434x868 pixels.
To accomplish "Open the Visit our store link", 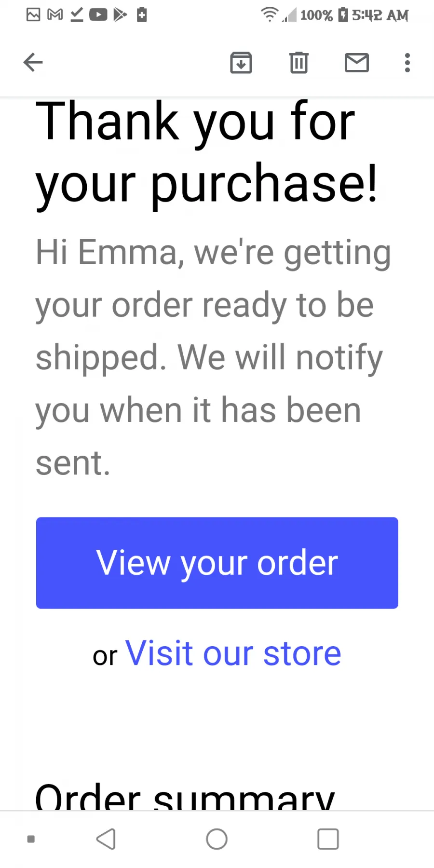I will pos(233,653).
